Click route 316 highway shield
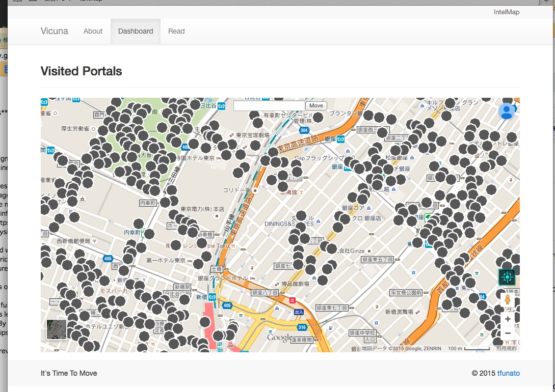This screenshot has width=555, height=392. 302,327
